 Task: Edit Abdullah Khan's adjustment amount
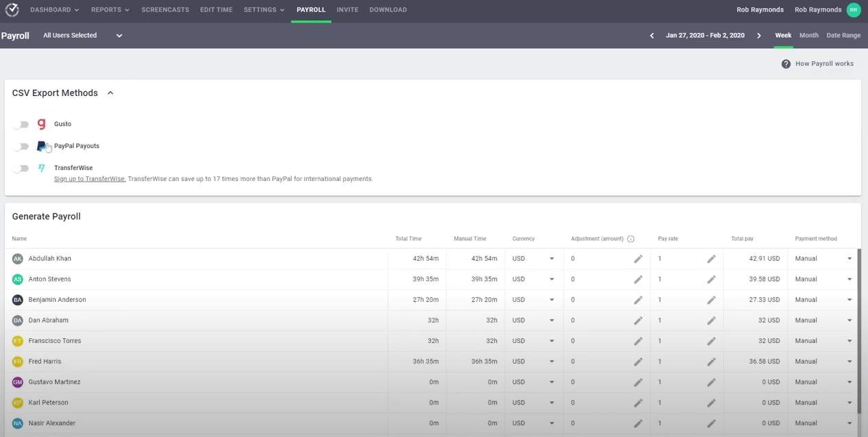(x=637, y=258)
